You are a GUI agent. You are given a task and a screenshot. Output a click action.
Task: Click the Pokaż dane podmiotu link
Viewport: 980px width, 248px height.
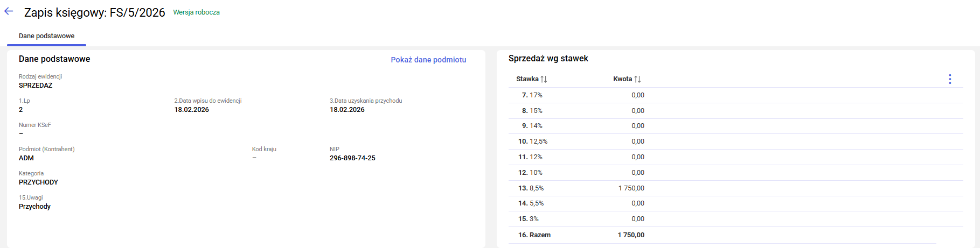click(428, 60)
